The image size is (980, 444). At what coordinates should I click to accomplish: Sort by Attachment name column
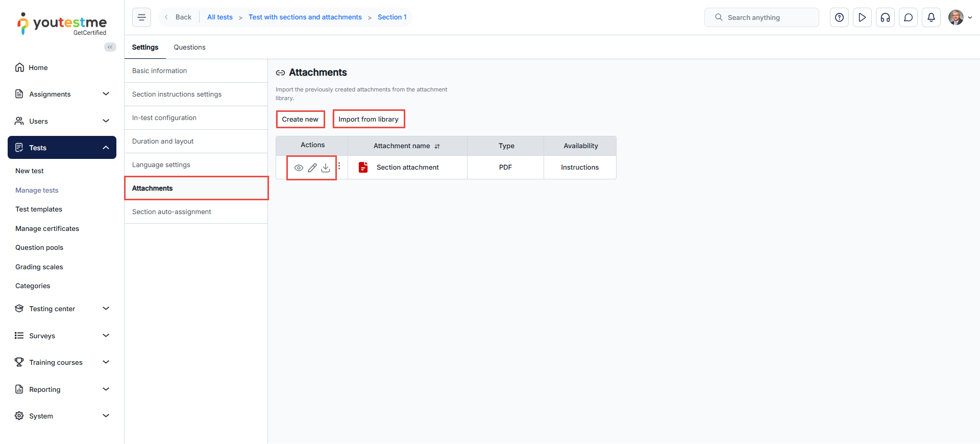click(x=437, y=146)
